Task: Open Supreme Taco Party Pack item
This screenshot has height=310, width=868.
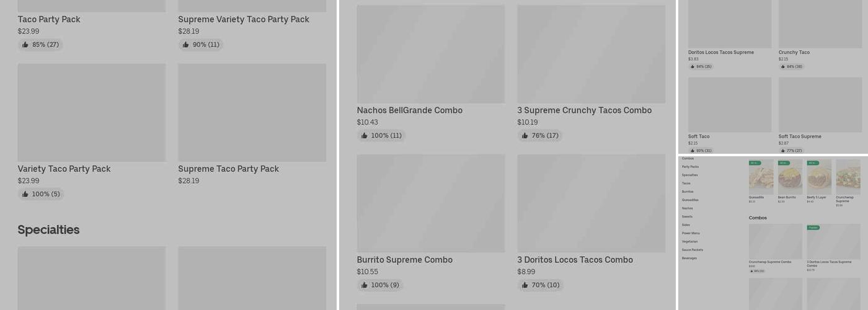Action: [228, 169]
